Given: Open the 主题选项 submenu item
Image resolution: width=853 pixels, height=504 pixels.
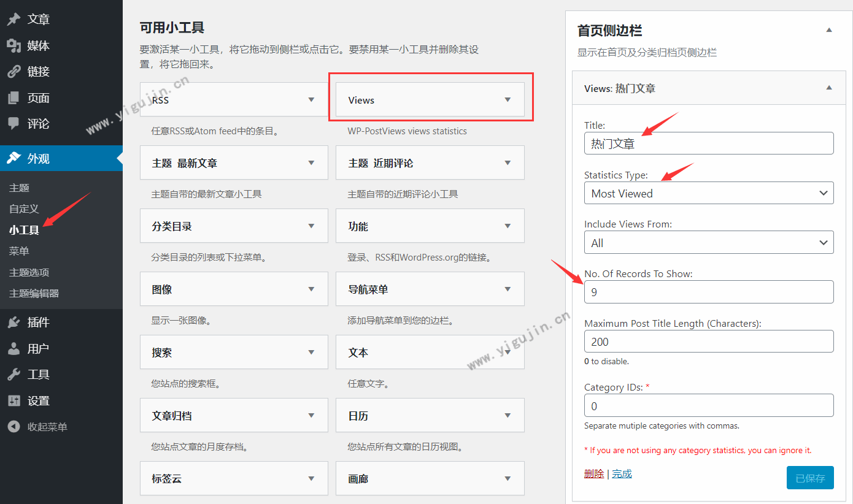Looking at the screenshot, I should (29, 272).
